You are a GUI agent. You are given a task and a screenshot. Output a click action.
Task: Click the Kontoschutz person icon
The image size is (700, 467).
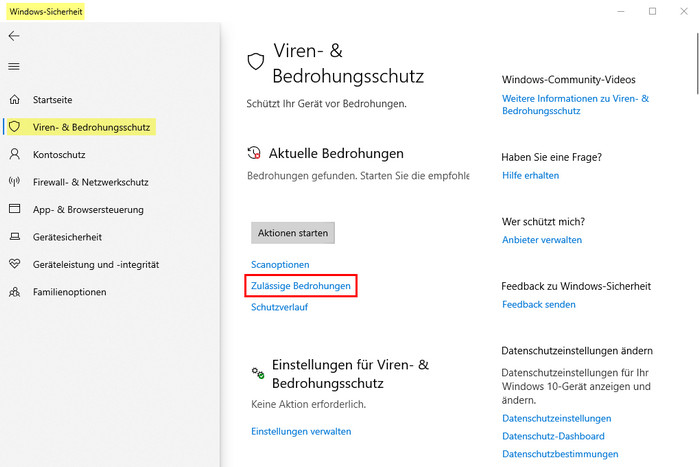pyautogui.click(x=15, y=154)
